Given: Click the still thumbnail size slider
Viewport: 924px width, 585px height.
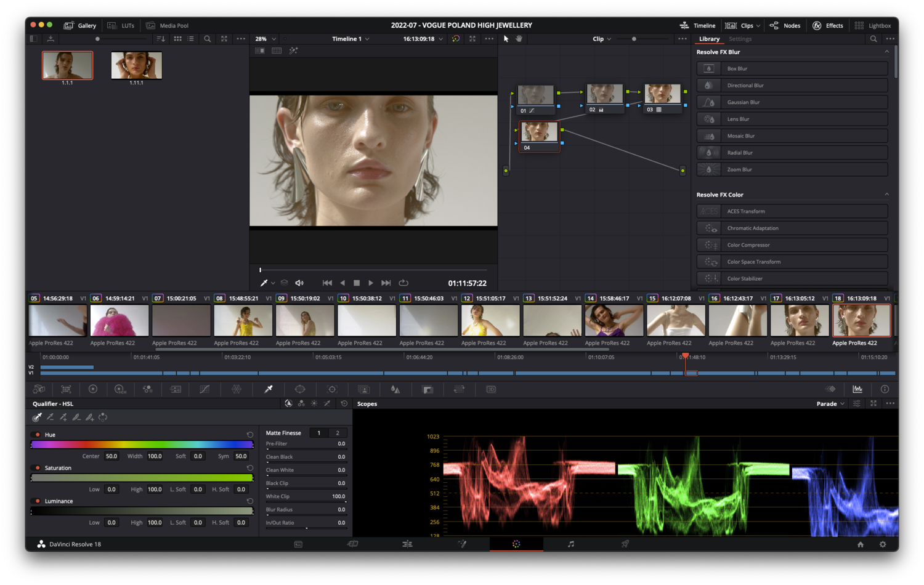Looking at the screenshot, I should tap(97, 39).
